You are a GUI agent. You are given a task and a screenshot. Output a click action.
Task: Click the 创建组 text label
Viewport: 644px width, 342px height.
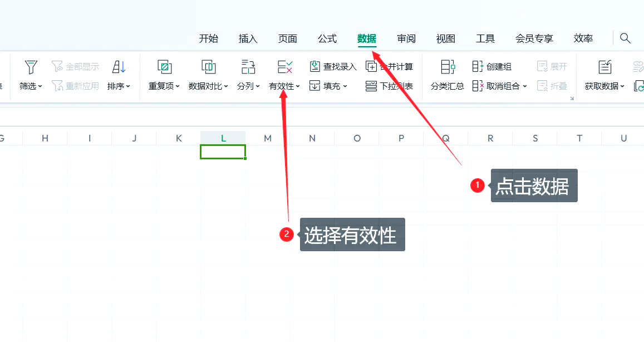499,67
